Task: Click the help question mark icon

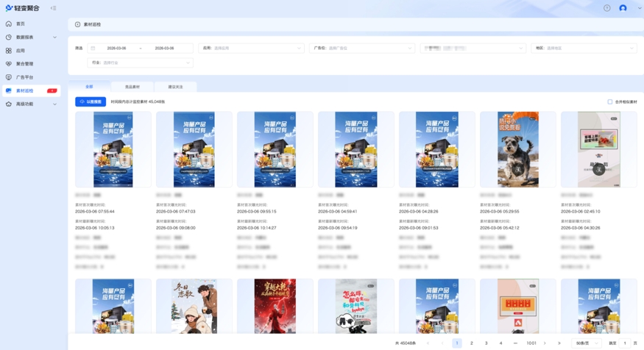Action: [x=606, y=8]
